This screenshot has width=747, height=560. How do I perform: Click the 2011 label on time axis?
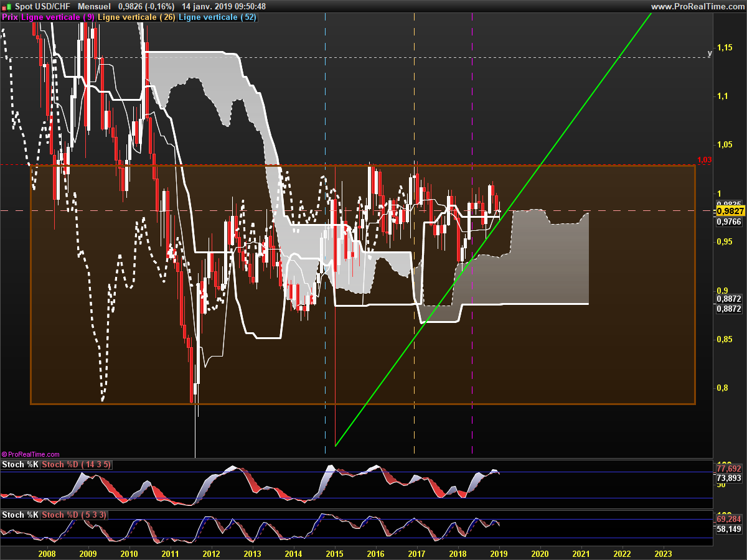tap(170, 553)
